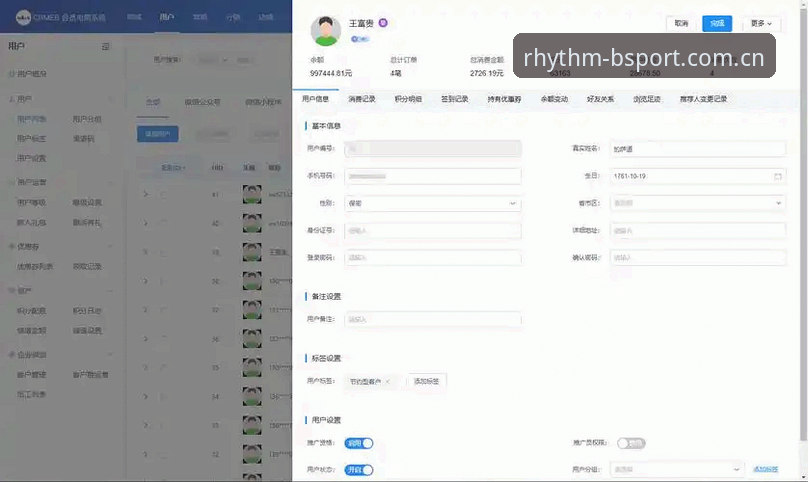Tick the checkbox in the UID 41 row
The height and width of the screenshot is (482, 808).
(163, 194)
